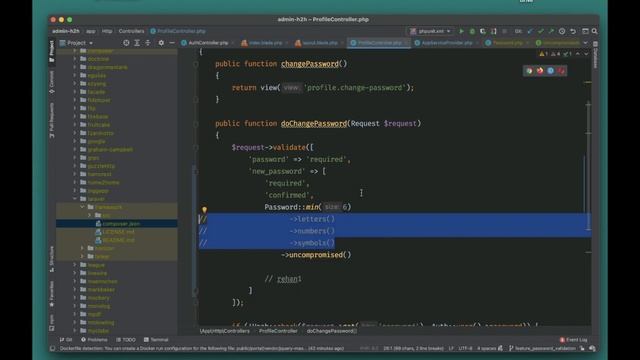Collapse the framework folder in tree
This screenshot has height=360, width=640.
[83, 207]
